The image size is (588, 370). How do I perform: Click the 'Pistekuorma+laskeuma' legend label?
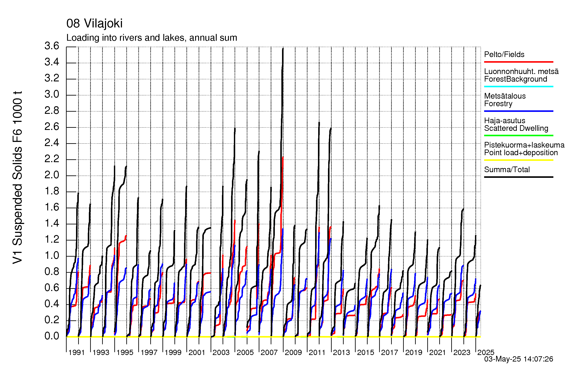pyautogui.click(x=524, y=145)
